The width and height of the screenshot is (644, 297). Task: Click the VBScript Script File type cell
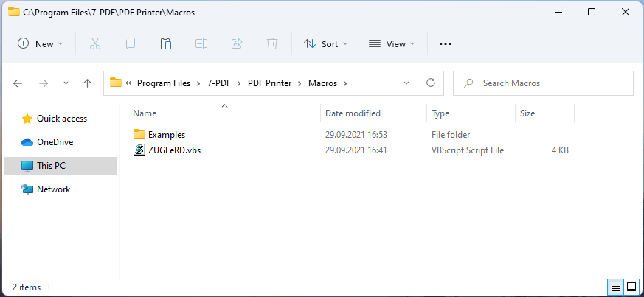tap(468, 150)
